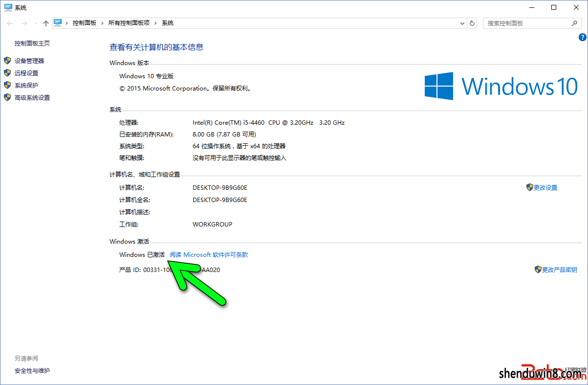Click shield icon beside 系统保护
Screen dimensions: 588x385
pyautogui.click(x=7, y=85)
